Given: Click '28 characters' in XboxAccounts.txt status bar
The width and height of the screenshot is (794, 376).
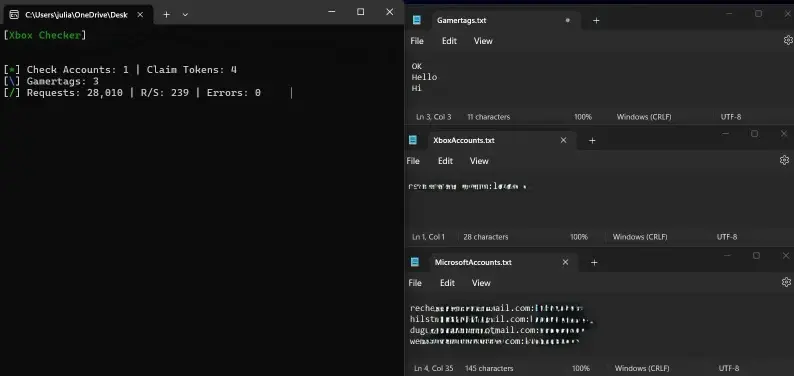Looking at the screenshot, I should tap(486, 237).
